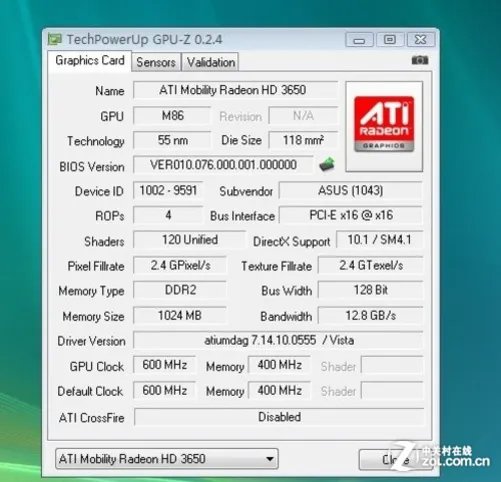Image resolution: width=501 pixels, height=482 pixels.
Task: Maximize the GPU-Z window
Action: tap(390, 40)
